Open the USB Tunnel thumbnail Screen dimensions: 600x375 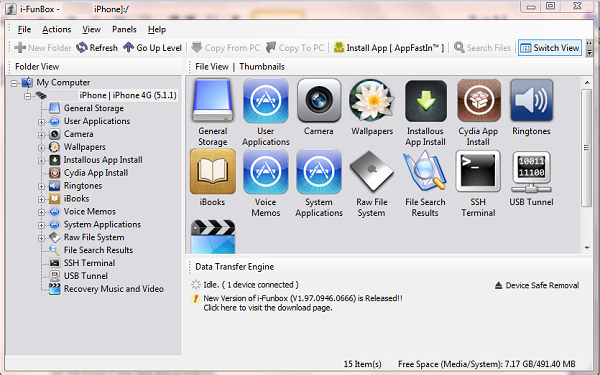click(531, 172)
